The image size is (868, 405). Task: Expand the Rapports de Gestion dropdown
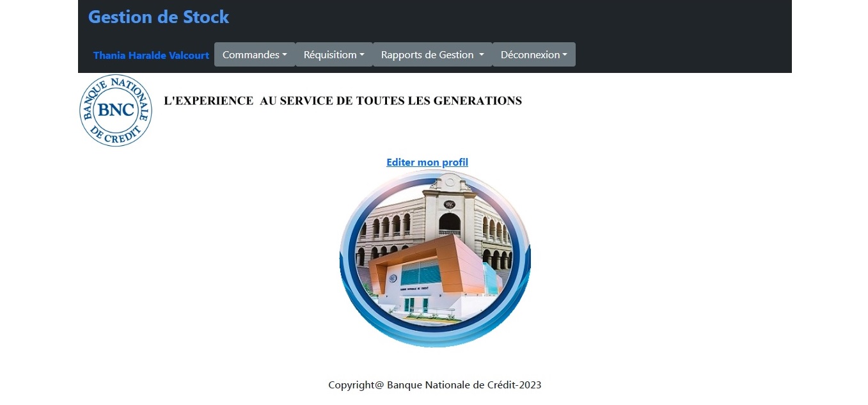[x=432, y=54]
